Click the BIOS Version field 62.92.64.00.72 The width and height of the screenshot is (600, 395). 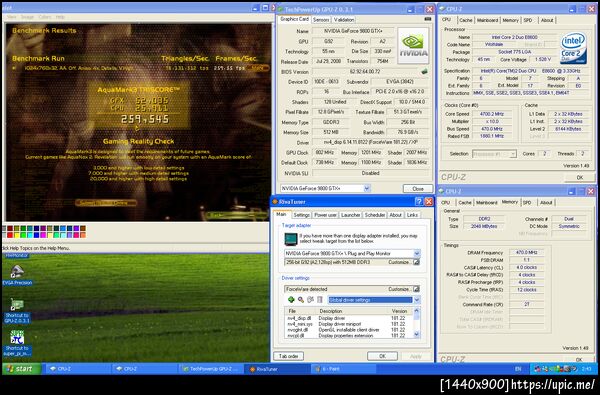pyautogui.click(x=365, y=72)
